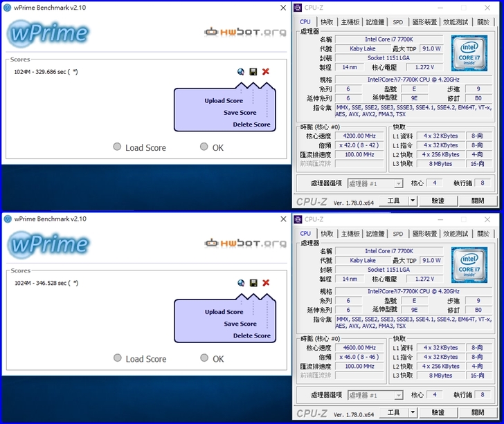Viewport: 504px width, 424px height.
Task: Click the Intel Core i7 badge in top CPU-Z
Action: click(469, 53)
